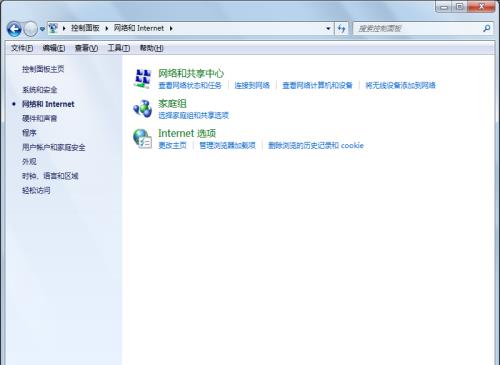Click the Internet 选项 globe icon
500x365 pixels.
[x=142, y=139]
